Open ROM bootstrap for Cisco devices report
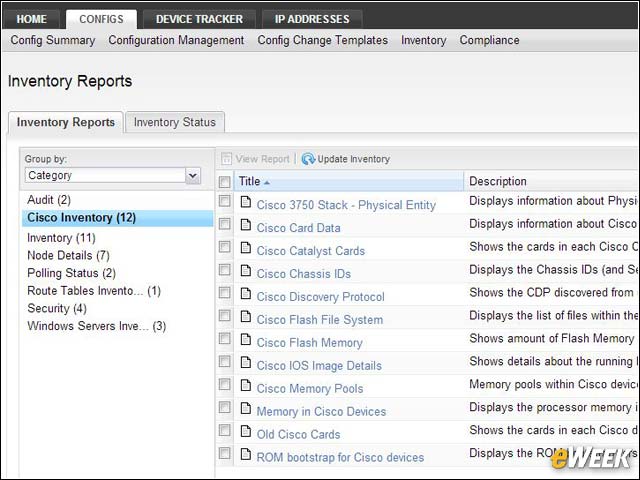Viewport: 640px width, 480px height. (340, 457)
